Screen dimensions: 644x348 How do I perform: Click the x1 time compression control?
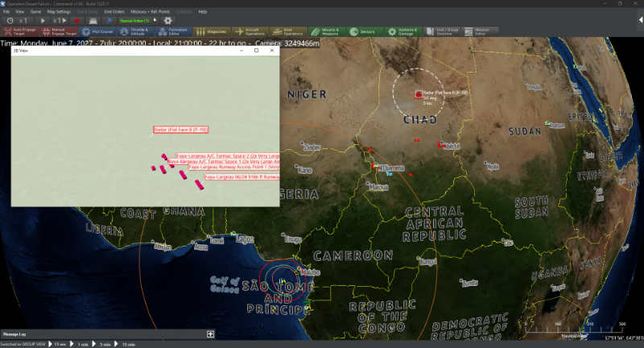point(23,21)
